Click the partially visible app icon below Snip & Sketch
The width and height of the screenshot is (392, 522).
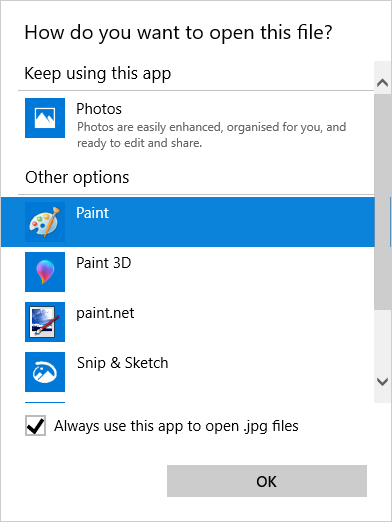click(45, 402)
